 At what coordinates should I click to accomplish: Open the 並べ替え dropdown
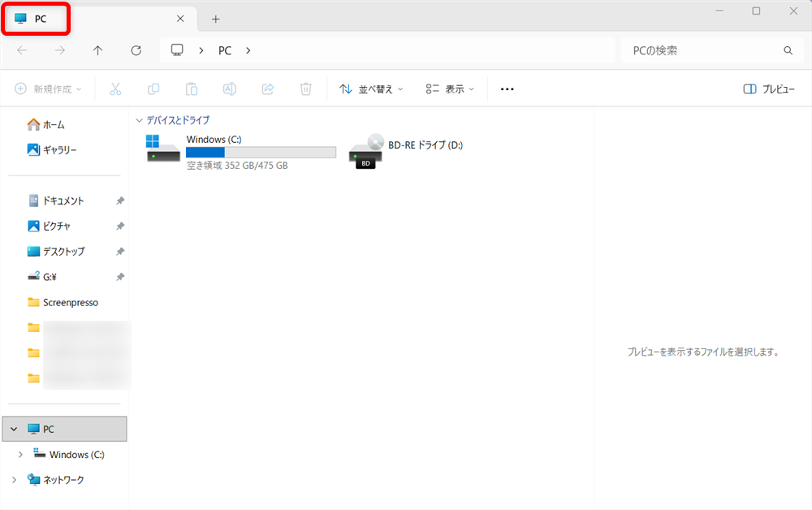371,89
